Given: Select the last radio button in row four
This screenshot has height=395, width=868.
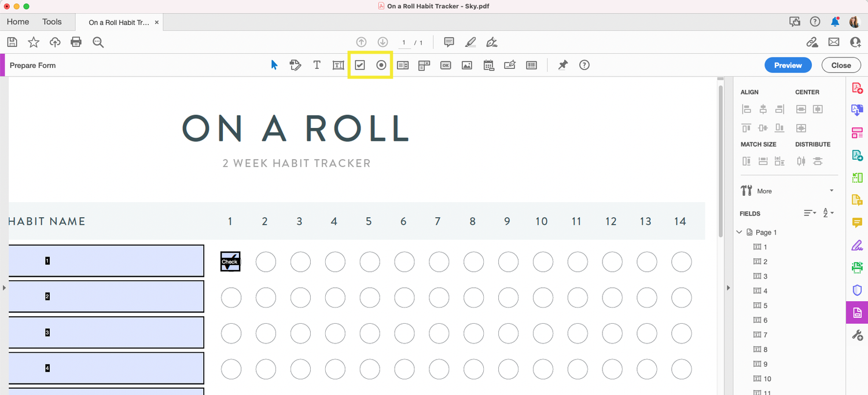Looking at the screenshot, I should tap(681, 369).
